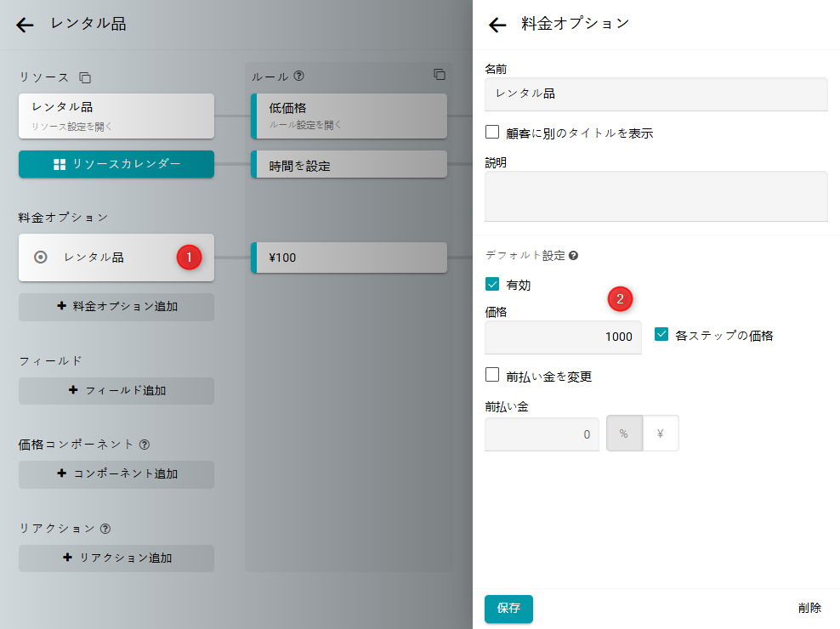Click the help icon next to 価格コンポーネント
This screenshot has height=629, width=840.
pos(144,445)
